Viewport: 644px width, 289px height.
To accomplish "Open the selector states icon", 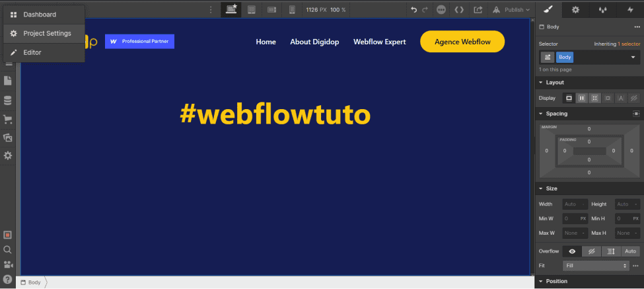I will pyautogui.click(x=547, y=57).
